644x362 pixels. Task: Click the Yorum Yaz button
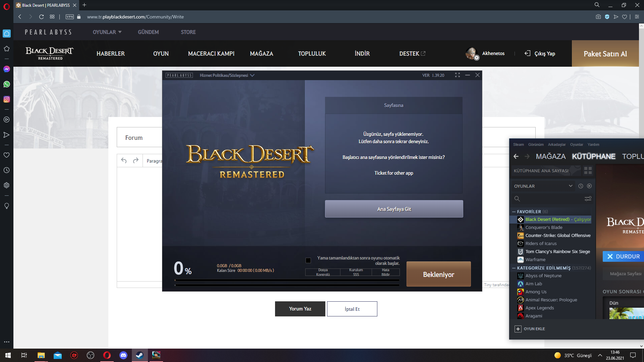pos(300,309)
